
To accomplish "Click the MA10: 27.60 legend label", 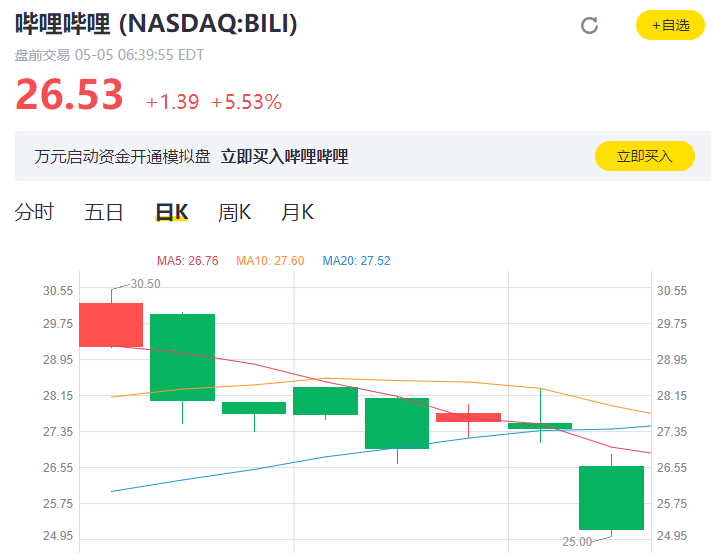I will (270, 261).
